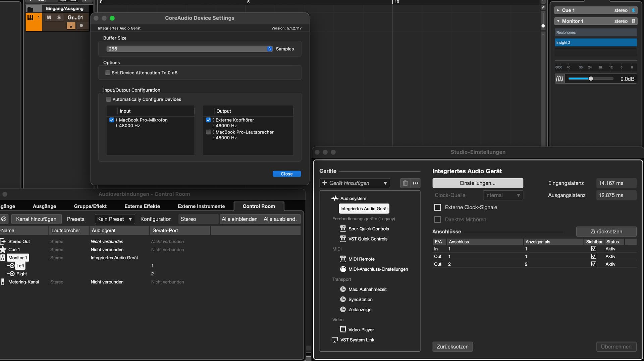This screenshot has height=361, width=644.
Task: Select the Insight 2 insert slot
Action: point(595,42)
